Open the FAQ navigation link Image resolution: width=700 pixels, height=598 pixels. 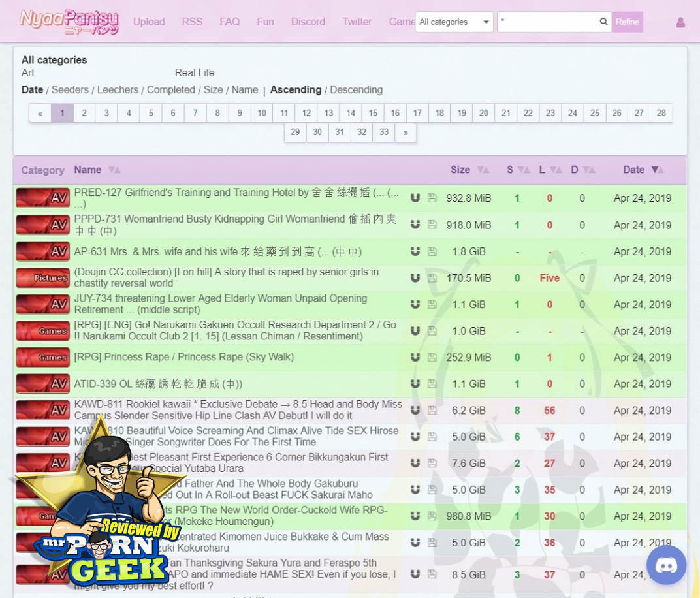[229, 22]
